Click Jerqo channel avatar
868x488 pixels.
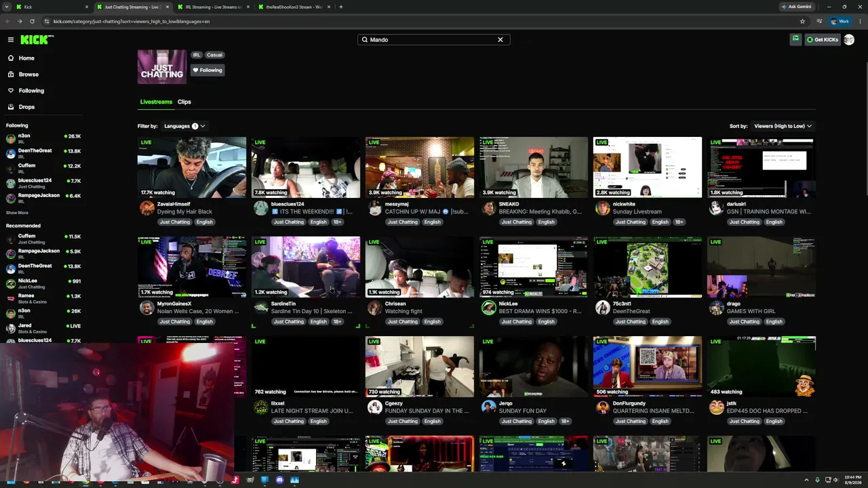489,407
